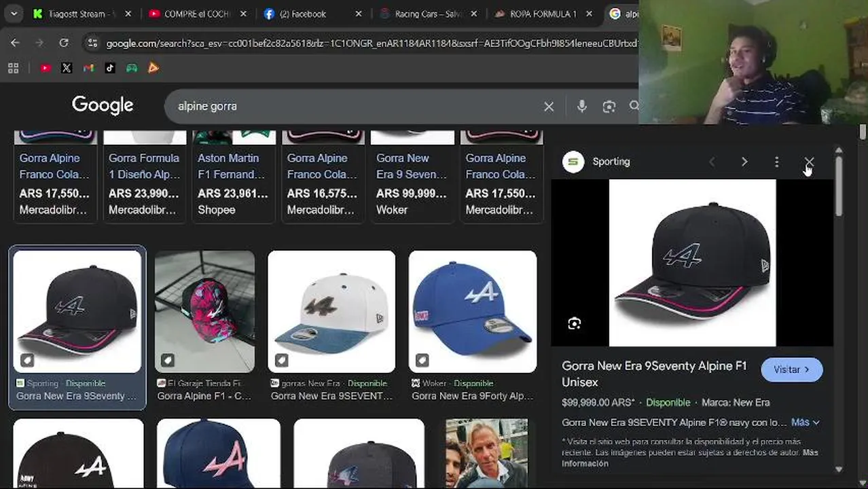The width and height of the screenshot is (868, 489).
Task: Open three-dot more options in preview
Action: [x=776, y=162]
